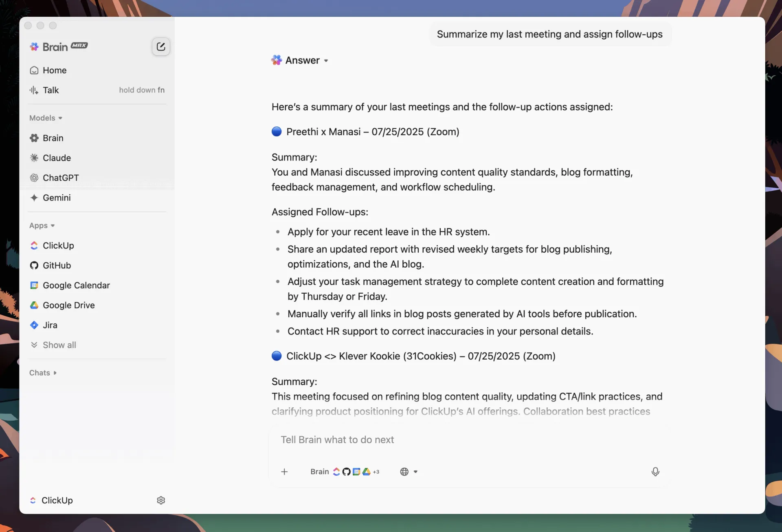Click the 'Assigned Follow-ups:' label

320,212
